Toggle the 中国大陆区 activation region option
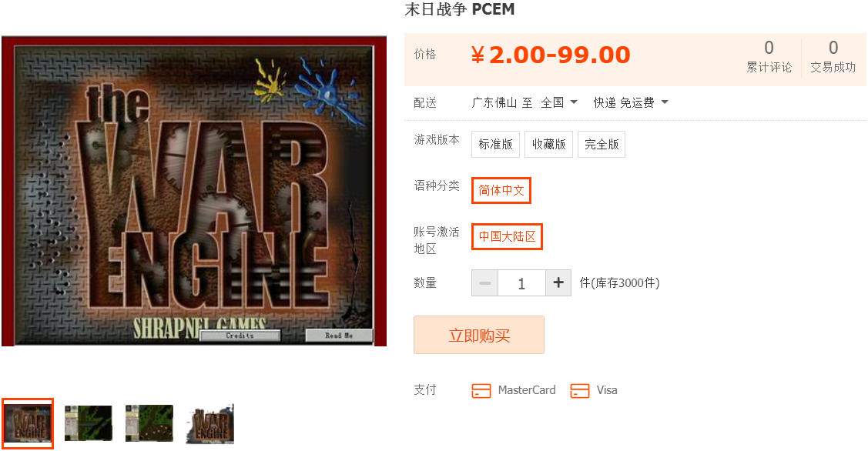 (x=507, y=237)
